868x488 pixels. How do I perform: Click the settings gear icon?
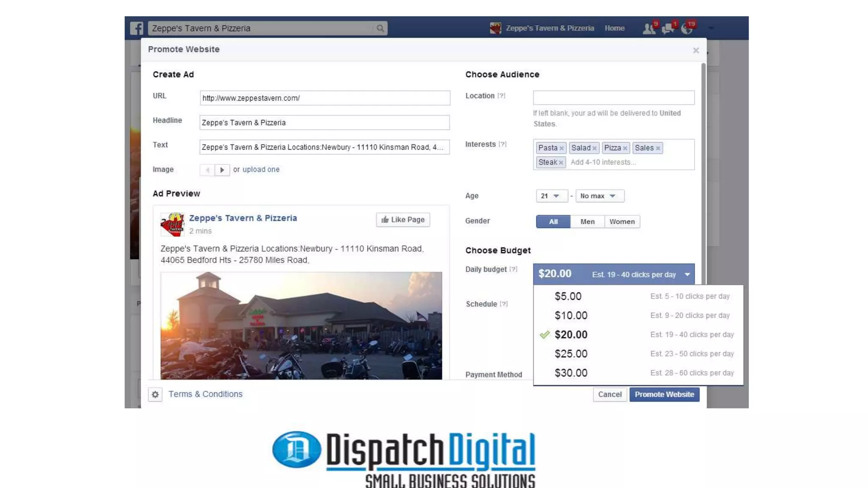155,394
